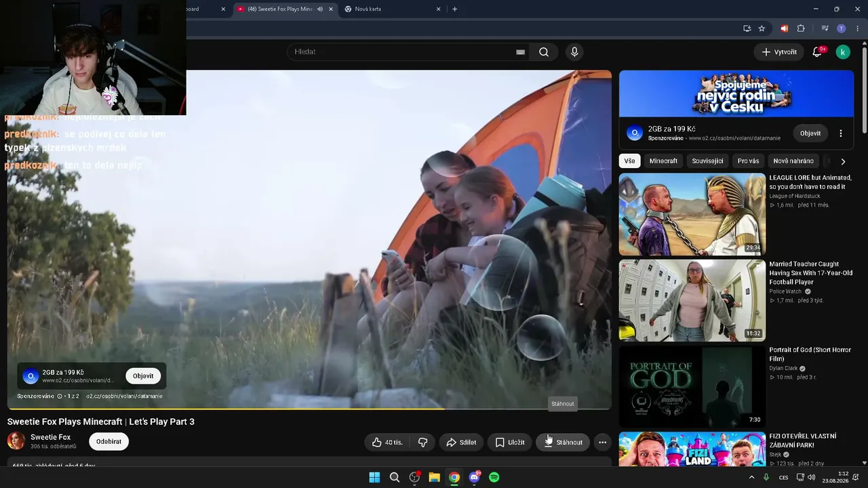The height and width of the screenshot is (488, 868).
Task: Open more actions menu beside Stáhnout
Action: click(x=602, y=443)
